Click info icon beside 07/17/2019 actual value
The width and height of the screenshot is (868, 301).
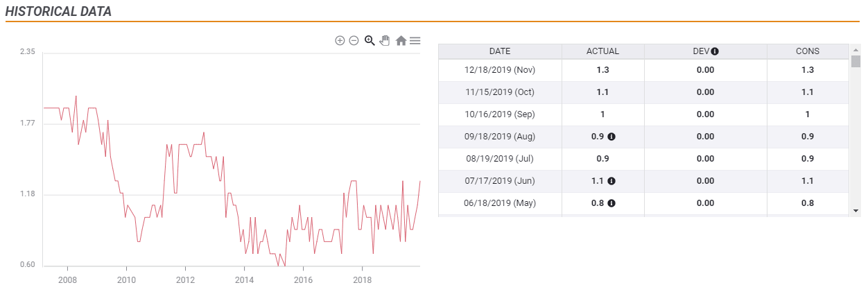(611, 181)
